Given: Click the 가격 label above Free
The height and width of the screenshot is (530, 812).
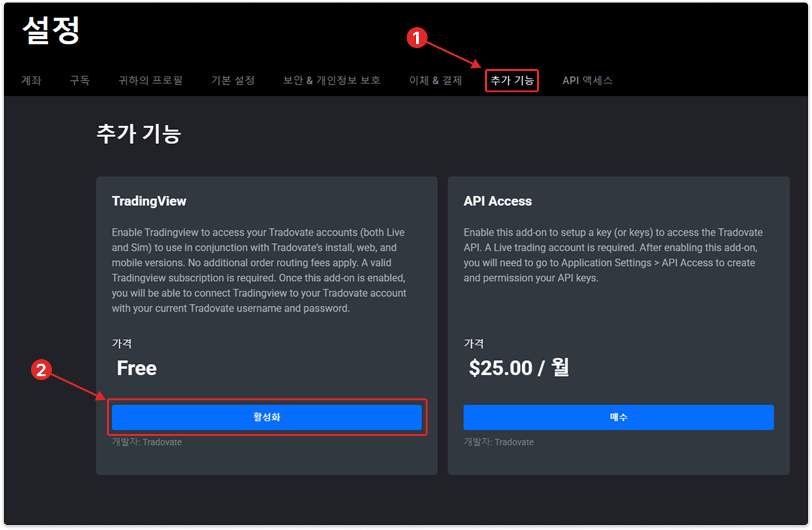Looking at the screenshot, I should (122, 343).
